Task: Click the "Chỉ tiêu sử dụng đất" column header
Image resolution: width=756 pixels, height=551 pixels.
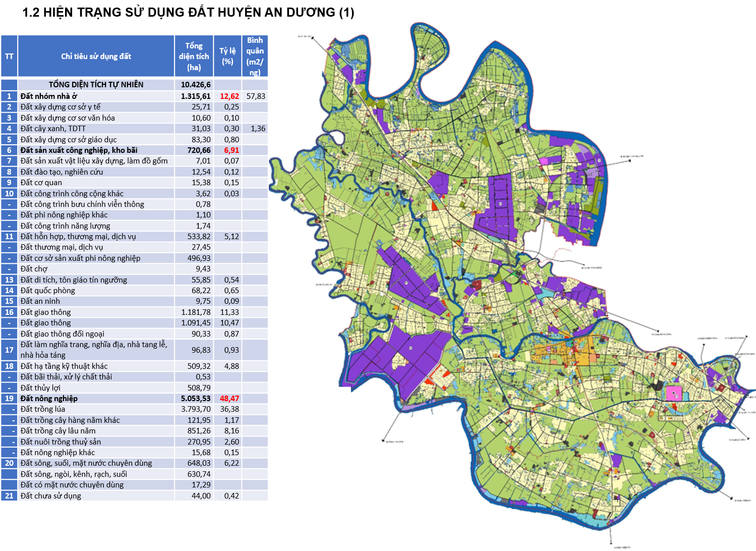Action: 96,56
